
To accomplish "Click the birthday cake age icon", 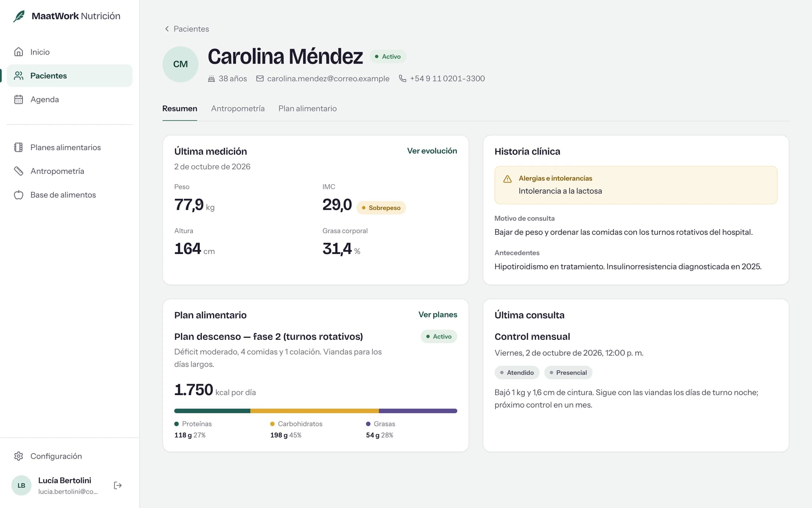I will [x=212, y=79].
